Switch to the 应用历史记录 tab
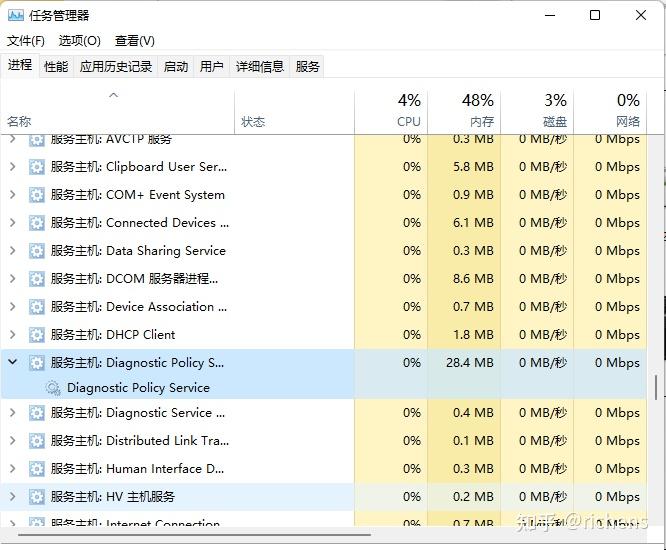Image resolution: width=666 pixels, height=550 pixels. point(116,67)
